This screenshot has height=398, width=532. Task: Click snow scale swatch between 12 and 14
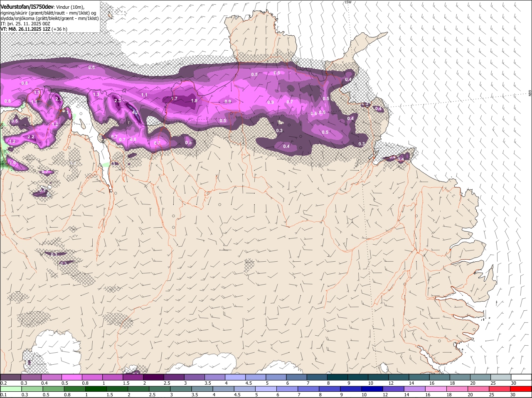[399, 377]
